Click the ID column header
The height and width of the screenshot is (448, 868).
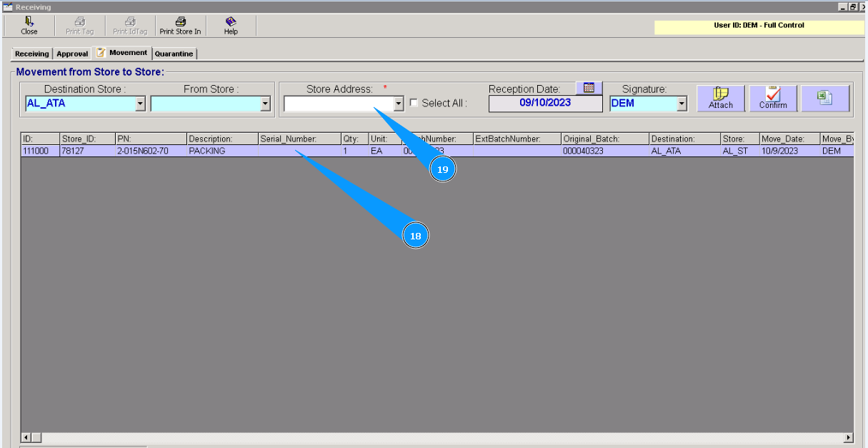[x=40, y=139]
